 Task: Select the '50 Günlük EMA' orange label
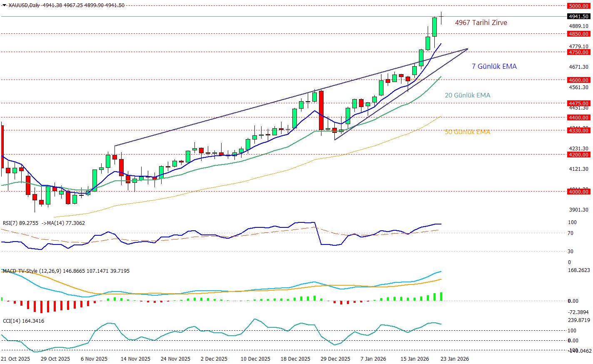[x=467, y=132]
